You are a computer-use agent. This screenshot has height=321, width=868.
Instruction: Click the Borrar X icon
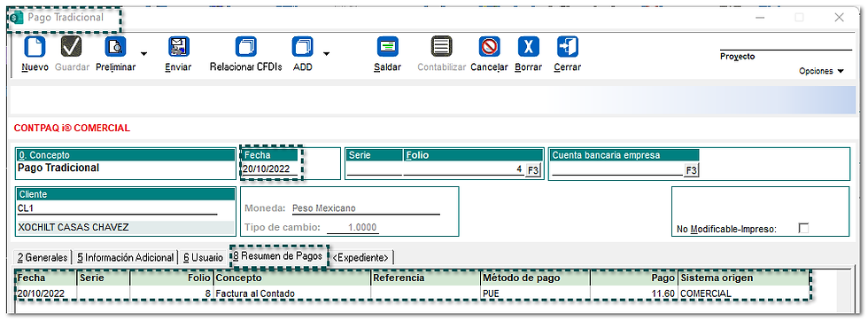pyautogui.click(x=529, y=47)
